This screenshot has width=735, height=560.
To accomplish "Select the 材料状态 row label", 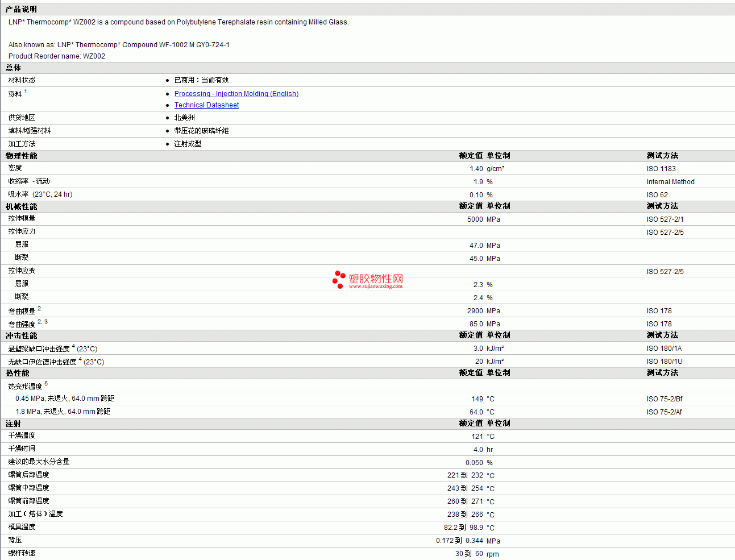I will (22, 80).
